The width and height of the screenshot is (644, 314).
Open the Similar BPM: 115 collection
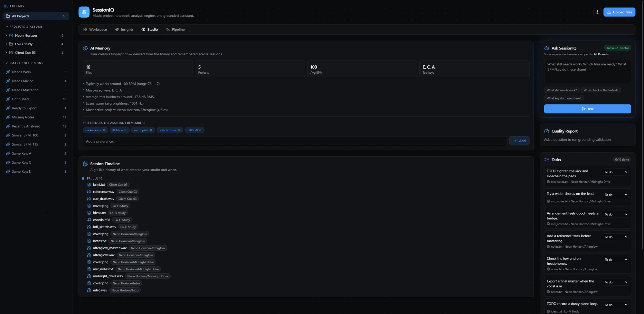pos(36,144)
